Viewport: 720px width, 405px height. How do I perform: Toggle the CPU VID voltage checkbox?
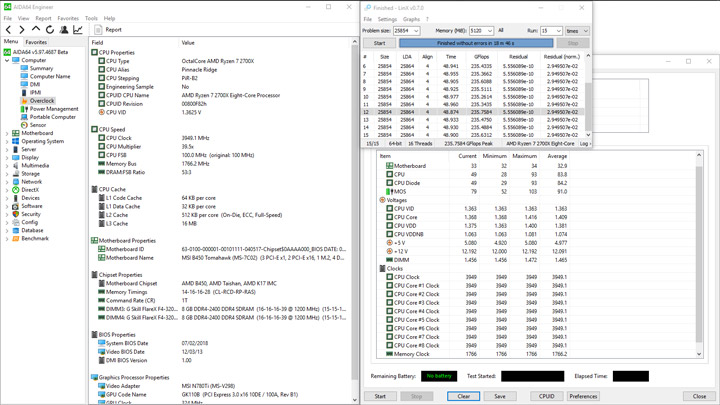pyautogui.click(x=389, y=208)
